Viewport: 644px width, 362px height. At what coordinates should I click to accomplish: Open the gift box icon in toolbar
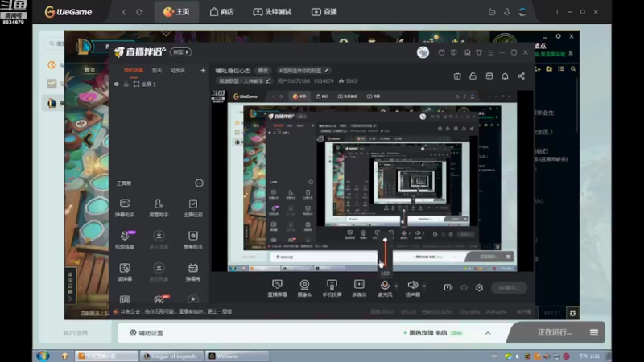(457, 76)
